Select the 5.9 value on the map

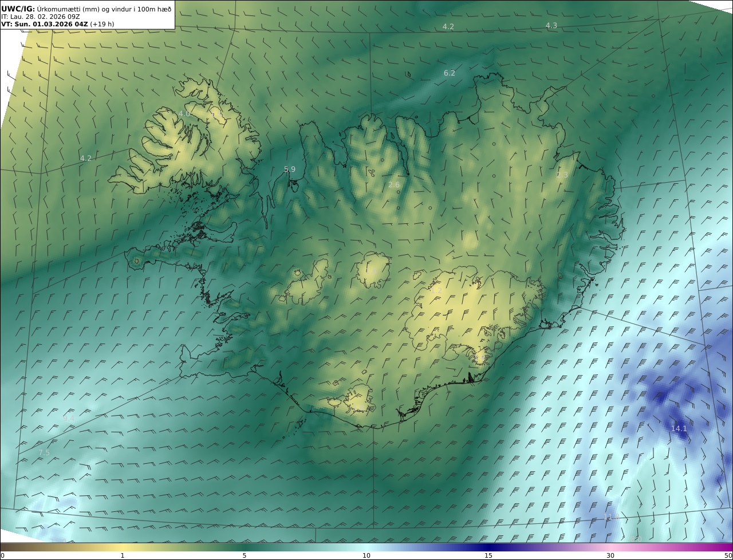290,169
